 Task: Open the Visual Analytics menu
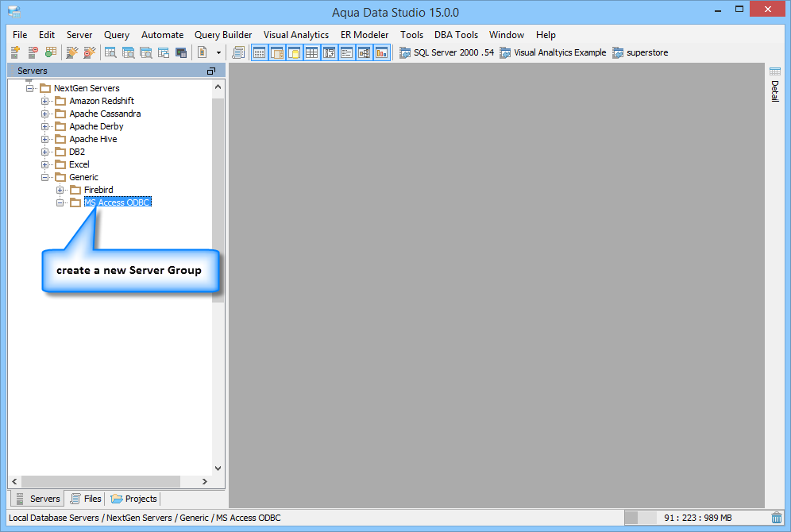click(296, 35)
